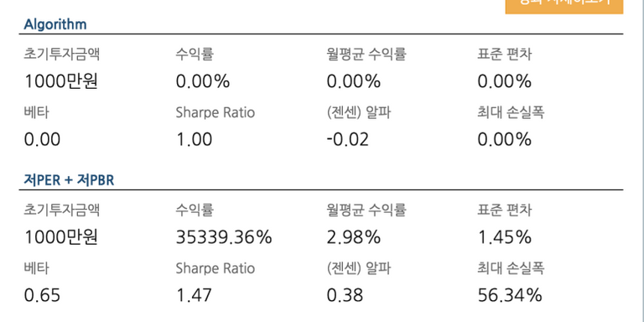Viewport: 644px width, 322px height.
Task: Select the Algorithm section heading
Action: pos(55,24)
